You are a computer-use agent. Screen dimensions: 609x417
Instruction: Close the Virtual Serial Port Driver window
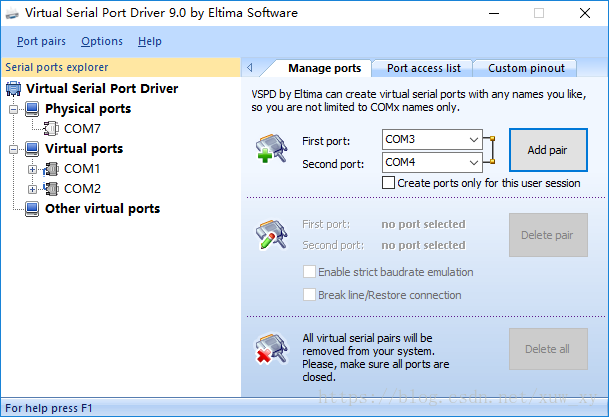tap(585, 13)
